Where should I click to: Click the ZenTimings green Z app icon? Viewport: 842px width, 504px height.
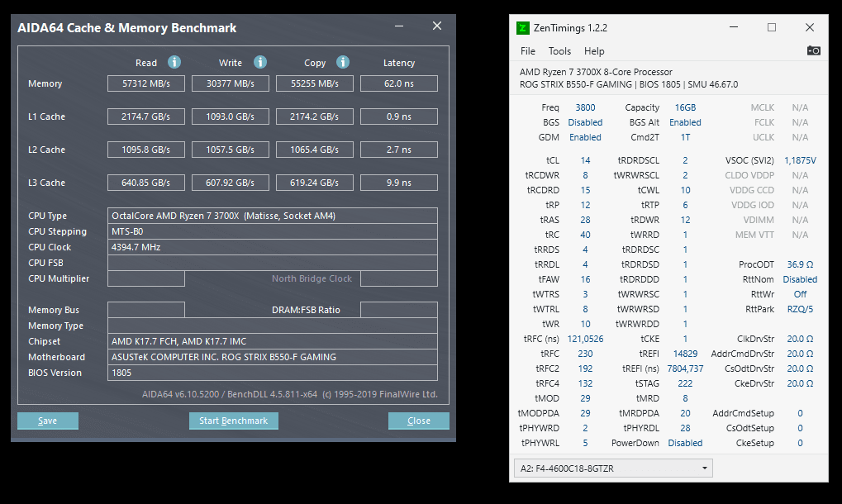tap(522, 28)
